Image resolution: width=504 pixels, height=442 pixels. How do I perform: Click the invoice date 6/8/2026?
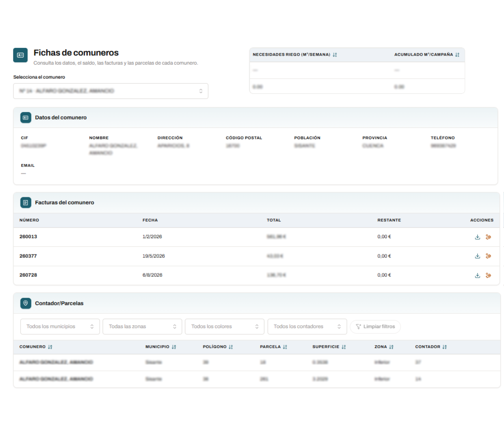pos(152,275)
